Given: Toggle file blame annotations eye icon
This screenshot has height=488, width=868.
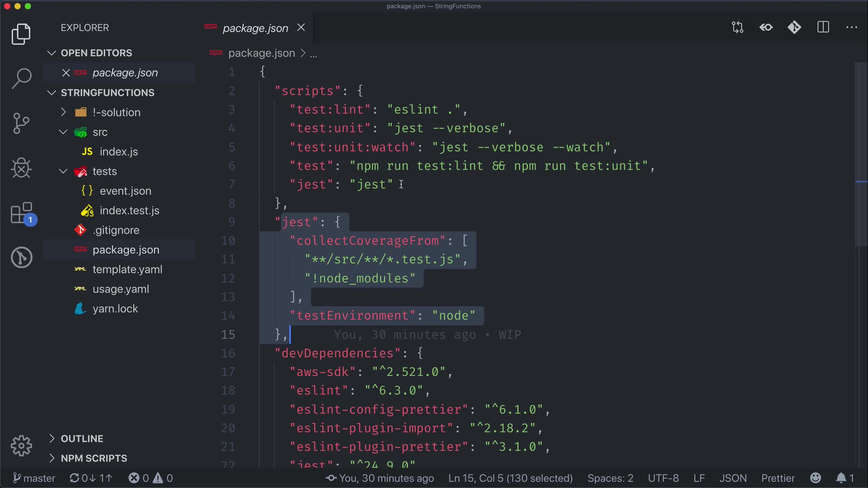Looking at the screenshot, I should click(766, 28).
